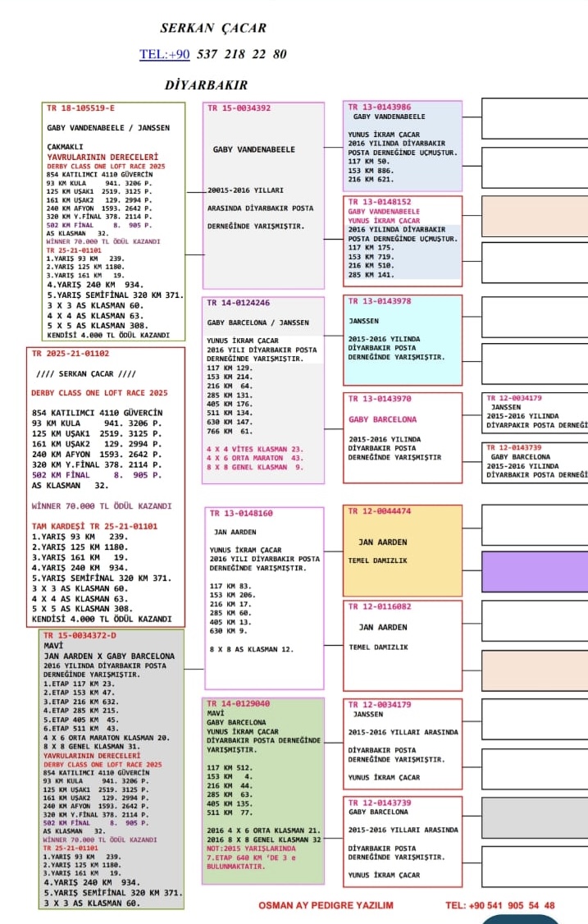Open the green box TR 14-0129040
Screen dimensions: 588x924
click(262, 790)
